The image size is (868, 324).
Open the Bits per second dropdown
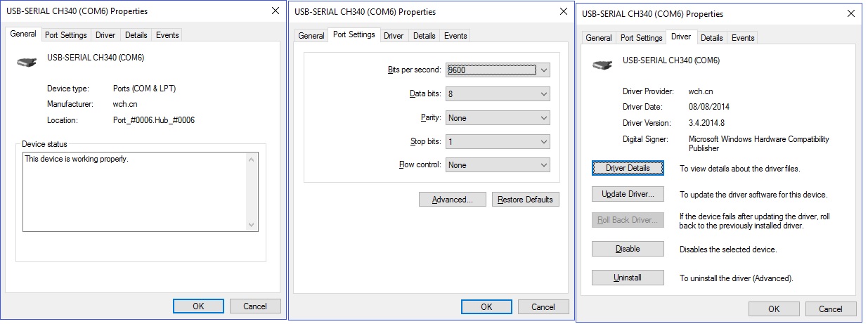498,70
